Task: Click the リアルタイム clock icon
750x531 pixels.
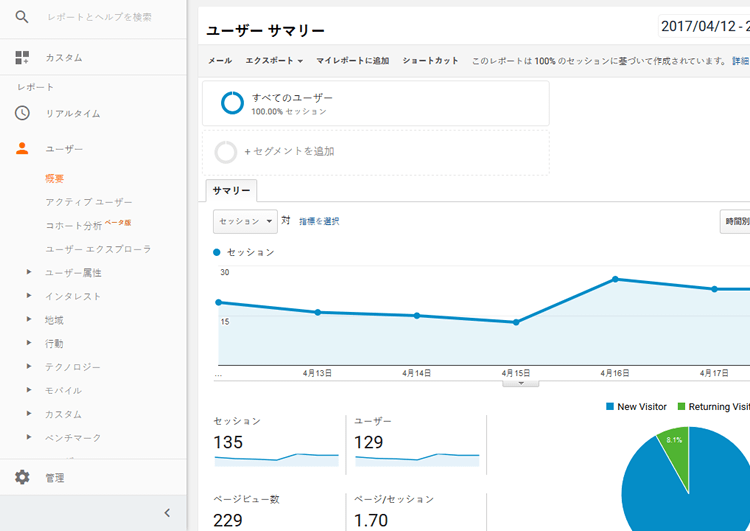Action: point(22,113)
